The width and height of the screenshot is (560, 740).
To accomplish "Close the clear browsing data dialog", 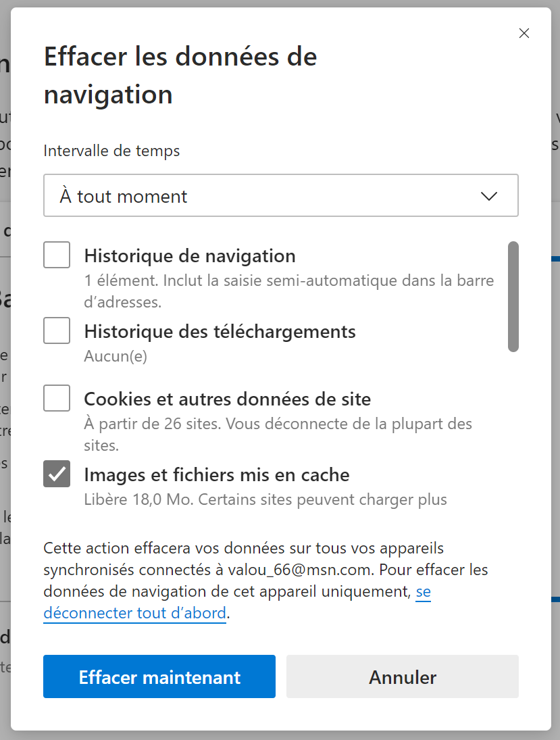I will click(x=524, y=33).
